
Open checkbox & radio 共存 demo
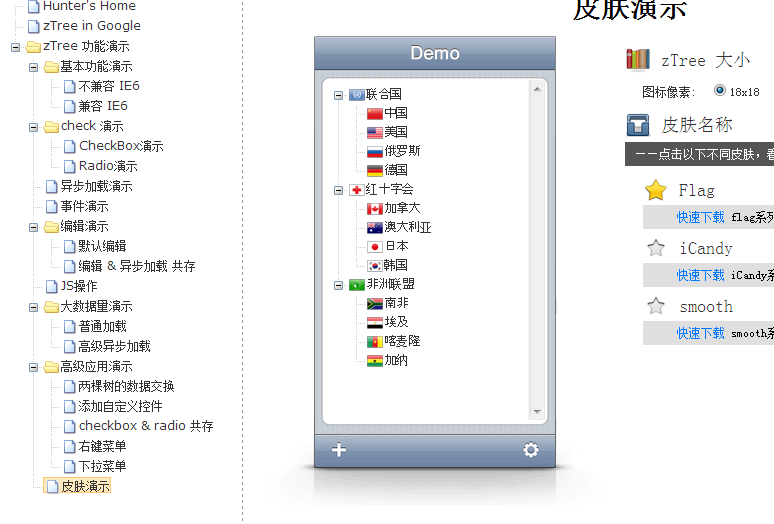(146, 426)
